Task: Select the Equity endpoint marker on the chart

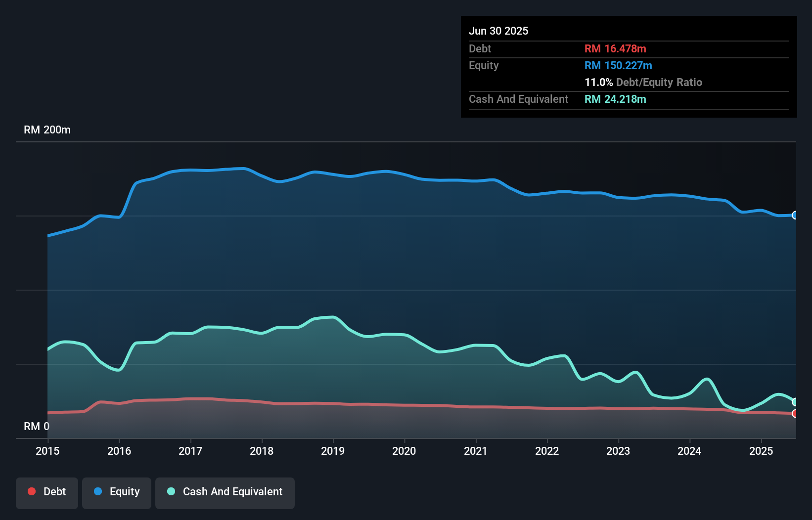Action: pos(794,216)
